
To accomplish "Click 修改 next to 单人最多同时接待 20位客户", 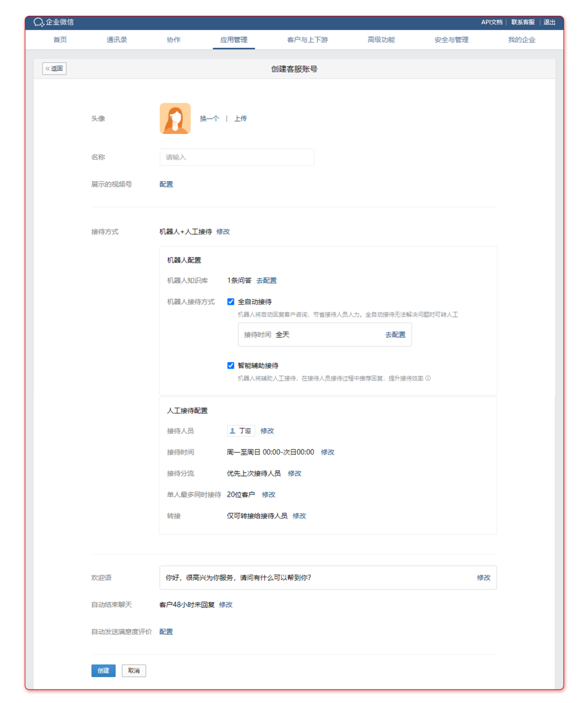I will coord(268,494).
